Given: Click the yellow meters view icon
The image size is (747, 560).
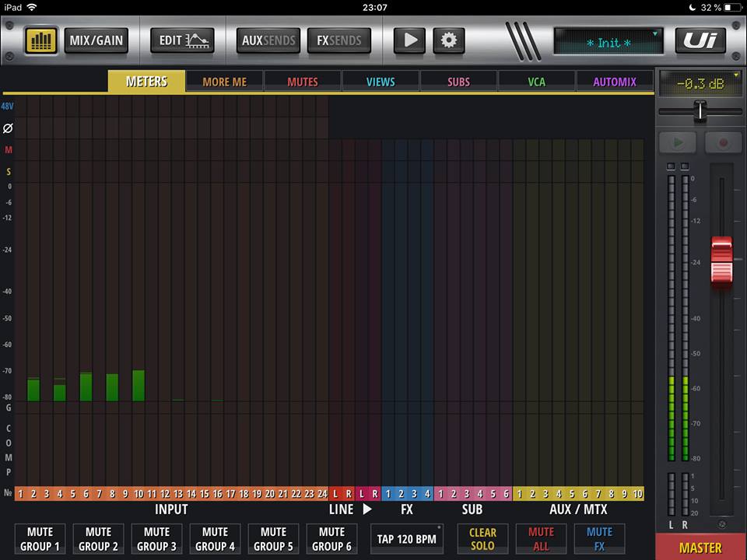Looking at the screenshot, I should pyautogui.click(x=41, y=40).
